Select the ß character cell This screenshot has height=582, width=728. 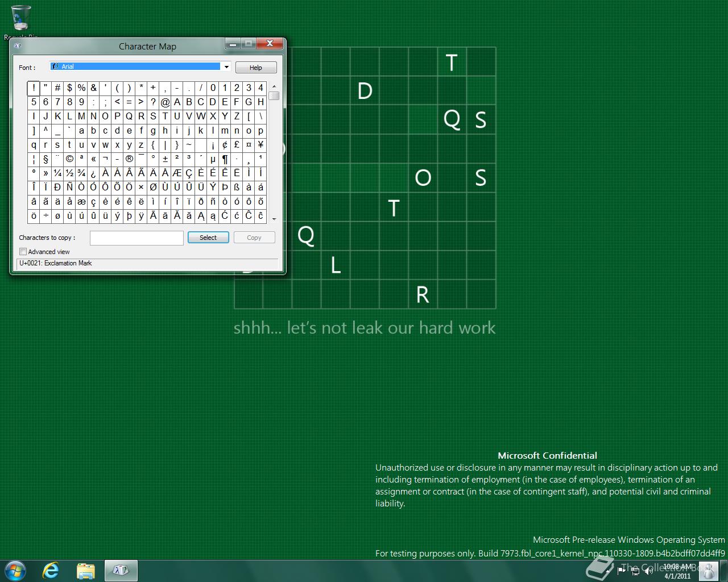click(x=237, y=187)
